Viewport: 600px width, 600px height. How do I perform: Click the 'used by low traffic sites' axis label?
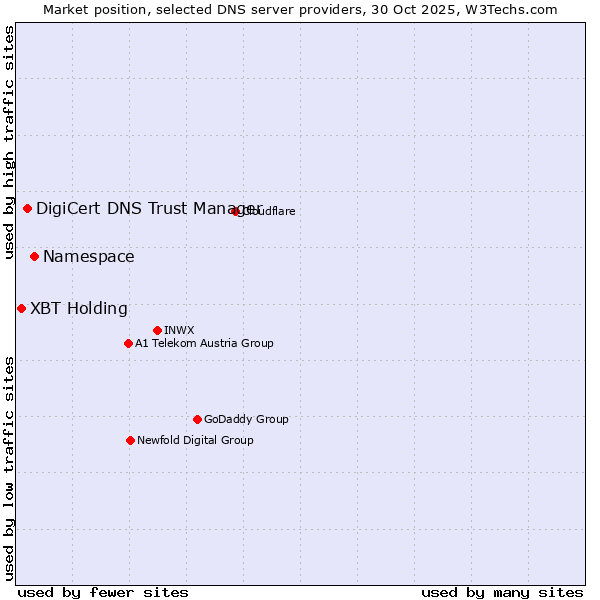click(x=9, y=467)
